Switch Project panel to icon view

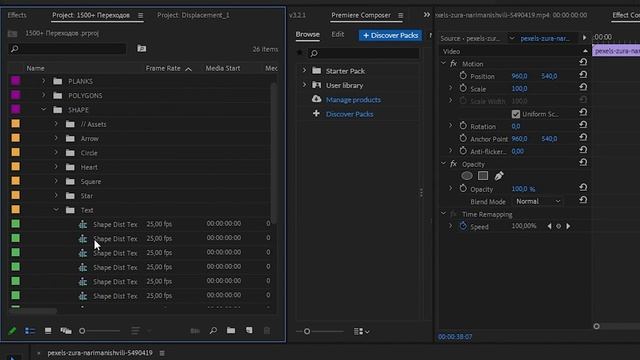pyautogui.click(x=48, y=331)
